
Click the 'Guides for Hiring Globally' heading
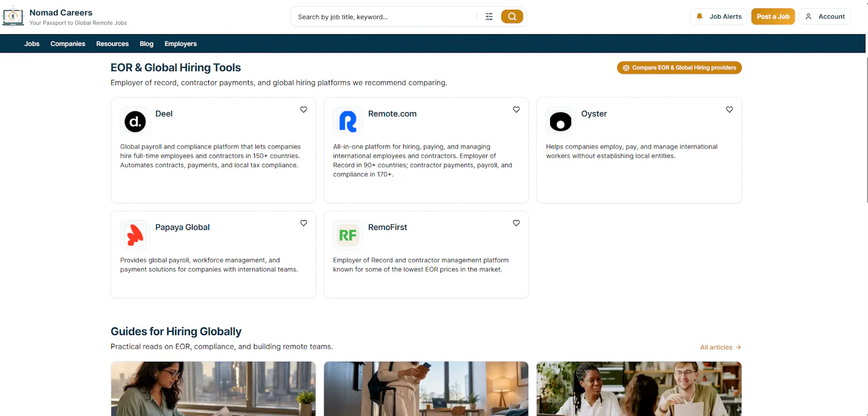pos(176,331)
